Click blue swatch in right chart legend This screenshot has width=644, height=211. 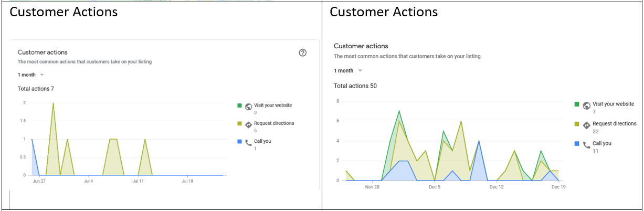tap(577, 143)
